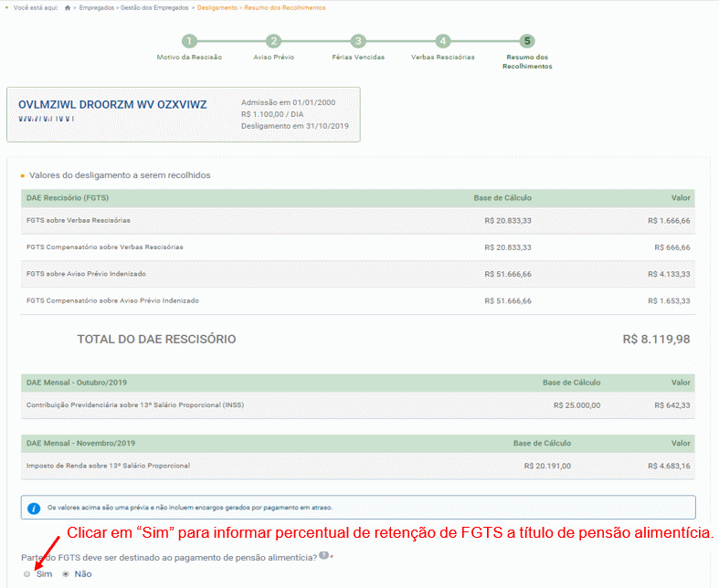This screenshot has height=588, width=719.
Task: Click the value R$ 642,33
Action: tap(672, 405)
